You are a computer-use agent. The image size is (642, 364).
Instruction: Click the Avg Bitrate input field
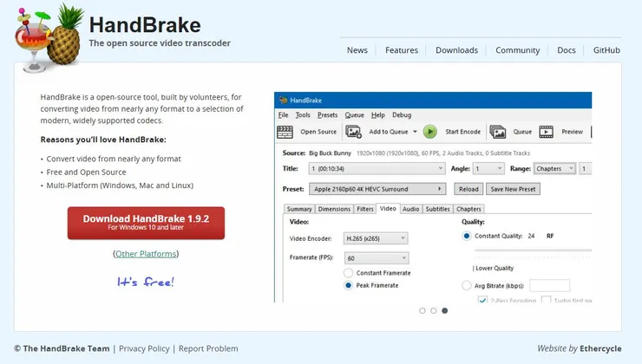click(549, 285)
